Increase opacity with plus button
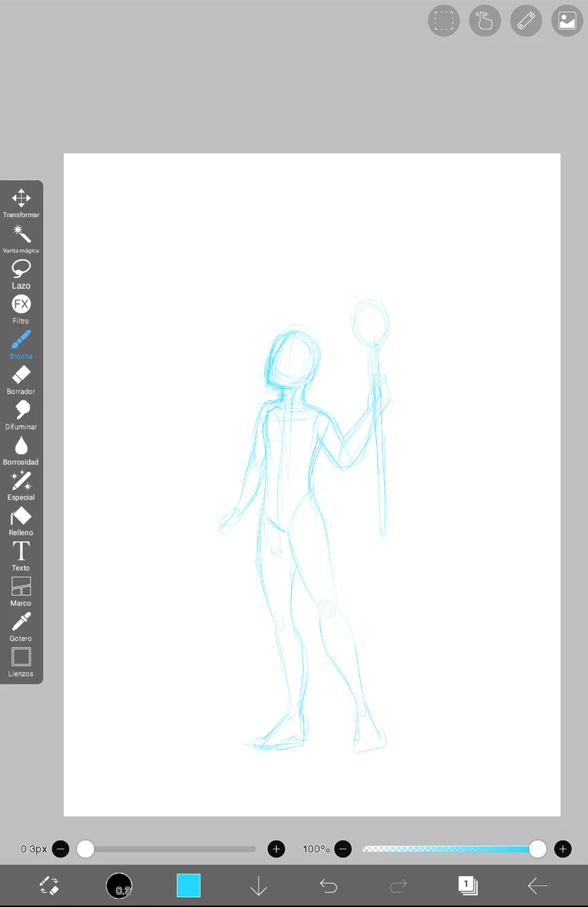The height and width of the screenshot is (907, 588). point(563,849)
